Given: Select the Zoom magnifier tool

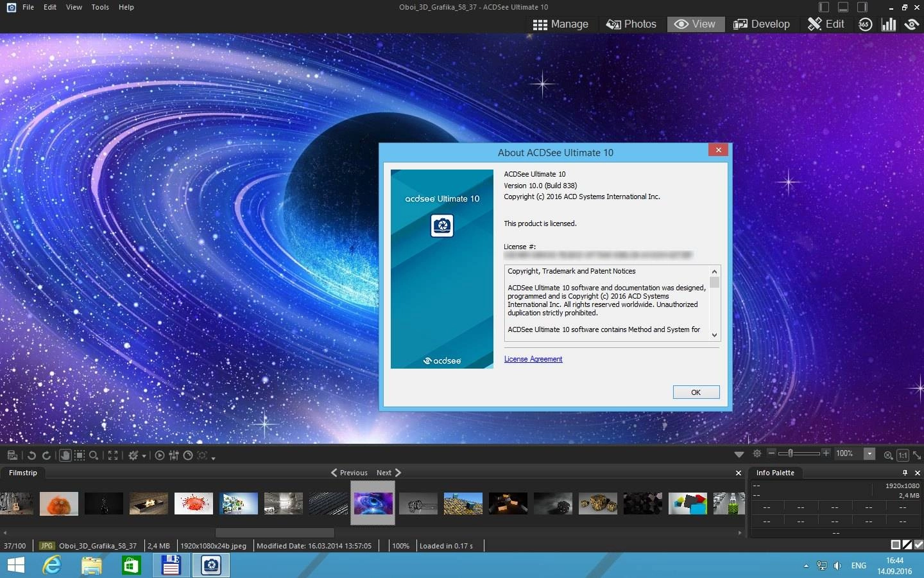Looking at the screenshot, I should click(94, 455).
